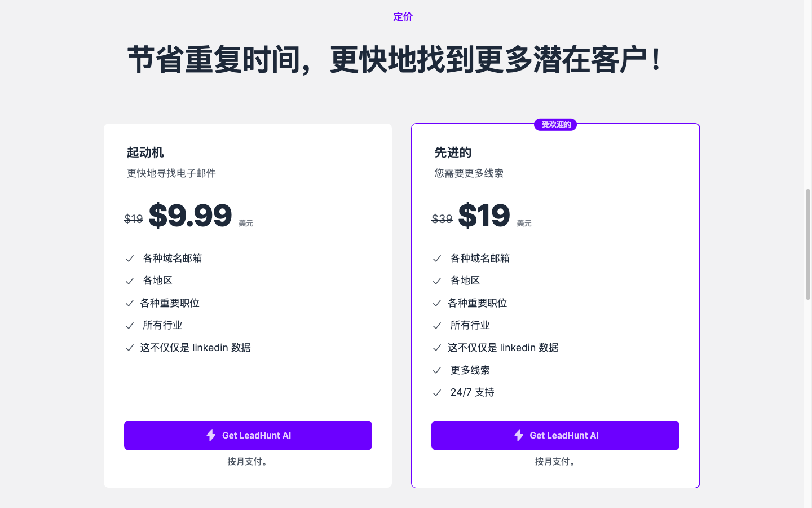The height and width of the screenshot is (508, 812).
Task: Select the 先进的 plan title
Action: point(453,152)
